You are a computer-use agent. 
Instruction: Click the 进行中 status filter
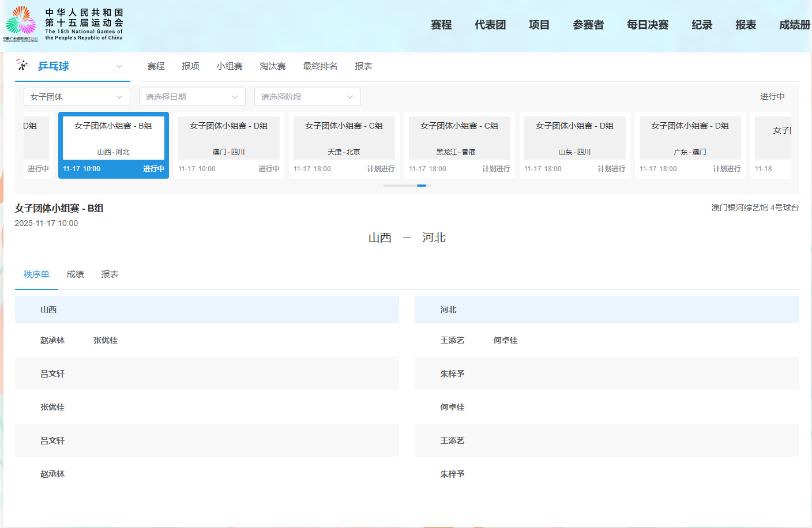pyautogui.click(x=772, y=96)
